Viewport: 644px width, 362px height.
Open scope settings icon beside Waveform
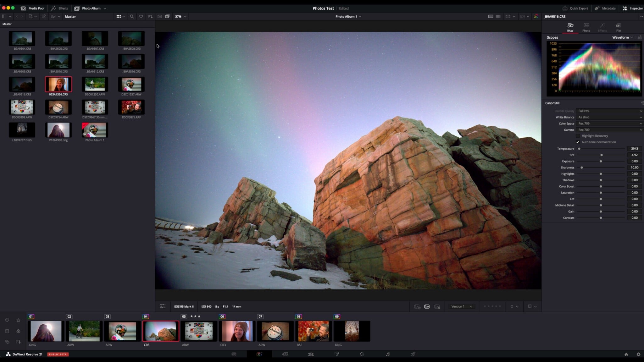tap(640, 37)
